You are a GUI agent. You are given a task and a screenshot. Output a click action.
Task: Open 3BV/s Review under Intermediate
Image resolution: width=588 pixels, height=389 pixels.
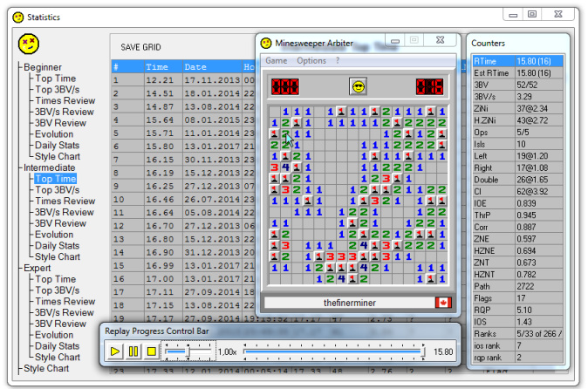(65, 213)
